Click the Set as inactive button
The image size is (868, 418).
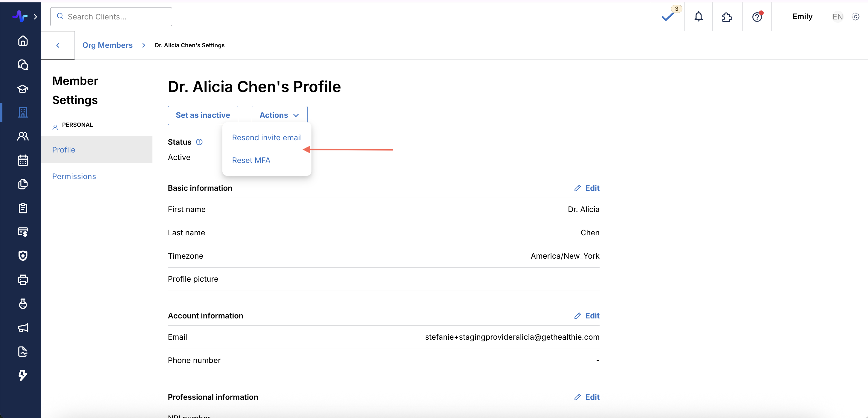tap(203, 115)
